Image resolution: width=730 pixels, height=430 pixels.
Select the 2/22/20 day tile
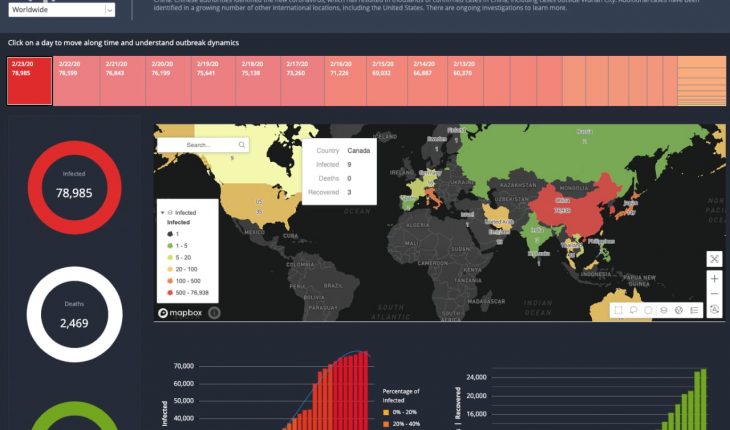(x=76, y=81)
